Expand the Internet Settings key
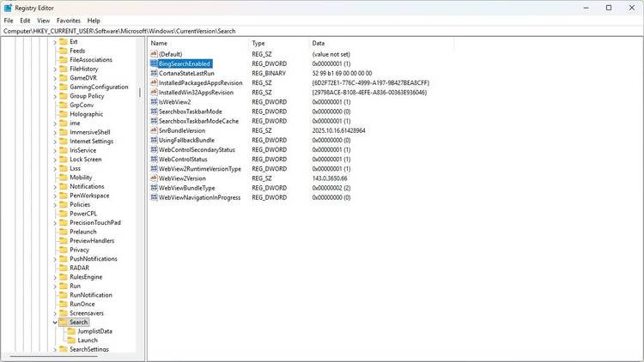The image size is (644, 362). pos(55,142)
